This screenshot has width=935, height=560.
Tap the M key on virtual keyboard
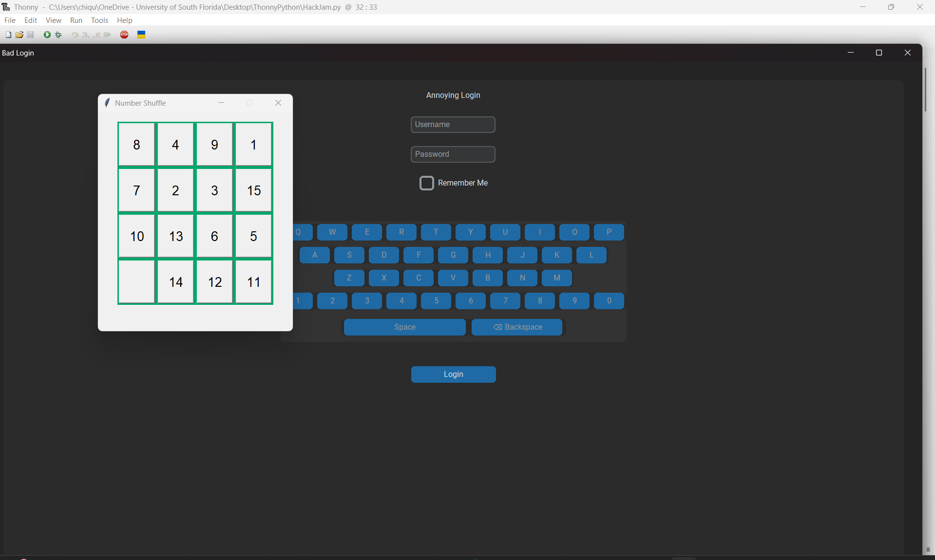pyautogui.click(x=557, y=278)
